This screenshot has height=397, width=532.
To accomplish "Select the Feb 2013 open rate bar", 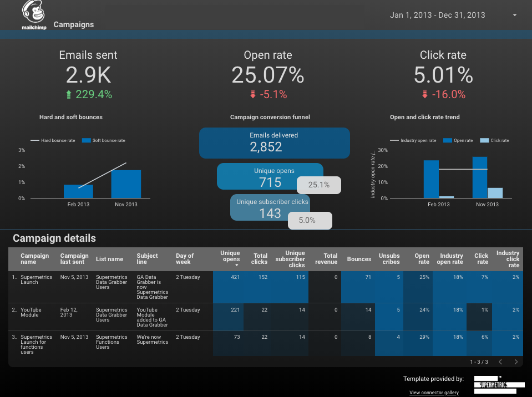I will pyautogui.click(x=431, y=179).
